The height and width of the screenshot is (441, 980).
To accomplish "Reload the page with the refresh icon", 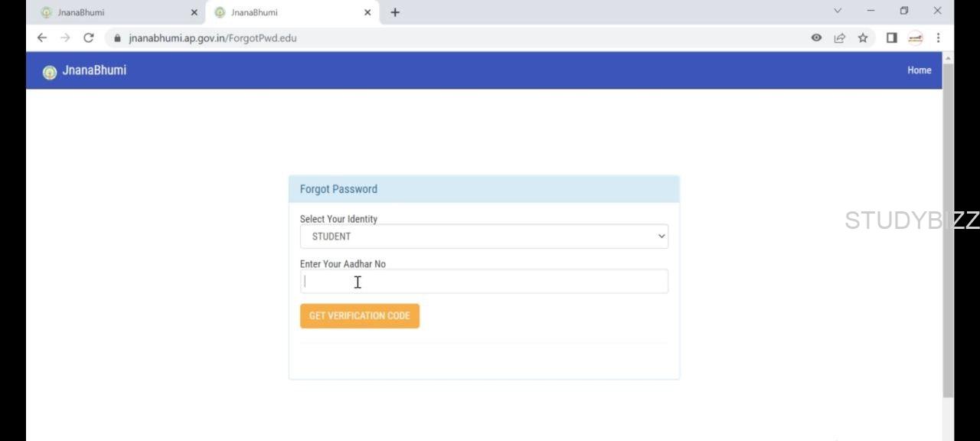I will (x=88, y=38).
